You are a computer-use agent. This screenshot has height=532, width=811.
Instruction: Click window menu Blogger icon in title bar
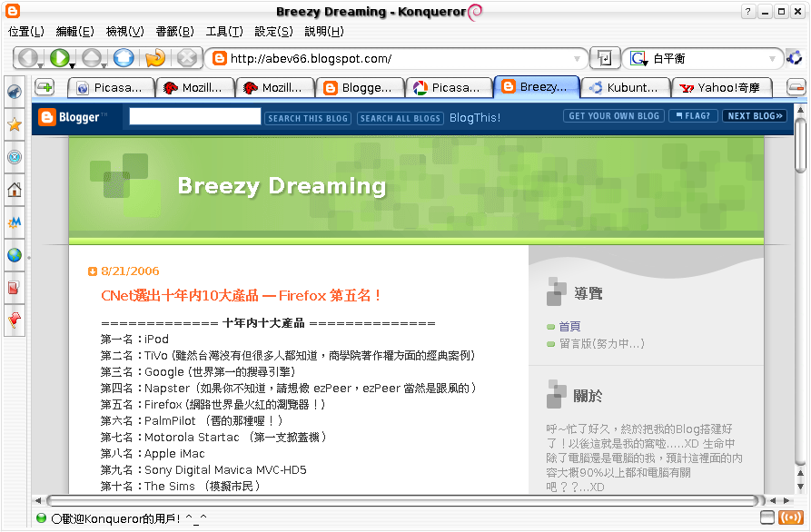pos(13,11)
